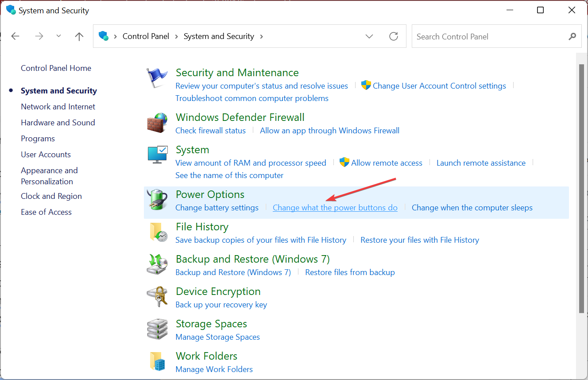Refresh the Control Panel view
The image size is (588, 380).
pos(394,36)
